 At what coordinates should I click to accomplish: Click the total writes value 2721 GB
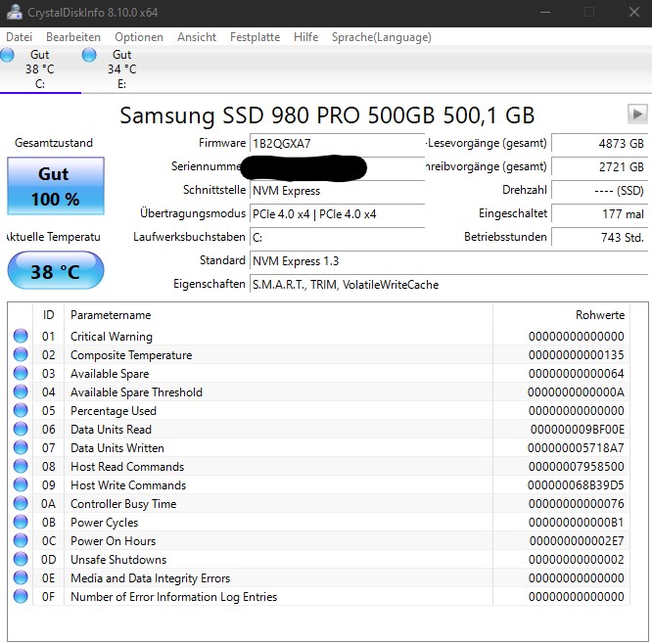[x=599, y=166]
